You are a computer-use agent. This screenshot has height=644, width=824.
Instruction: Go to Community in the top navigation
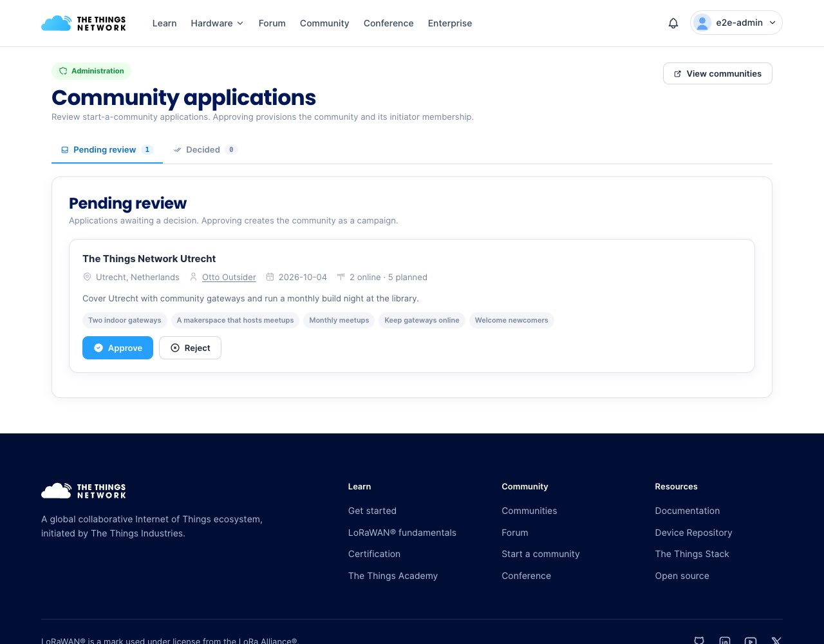coord(324,23)
